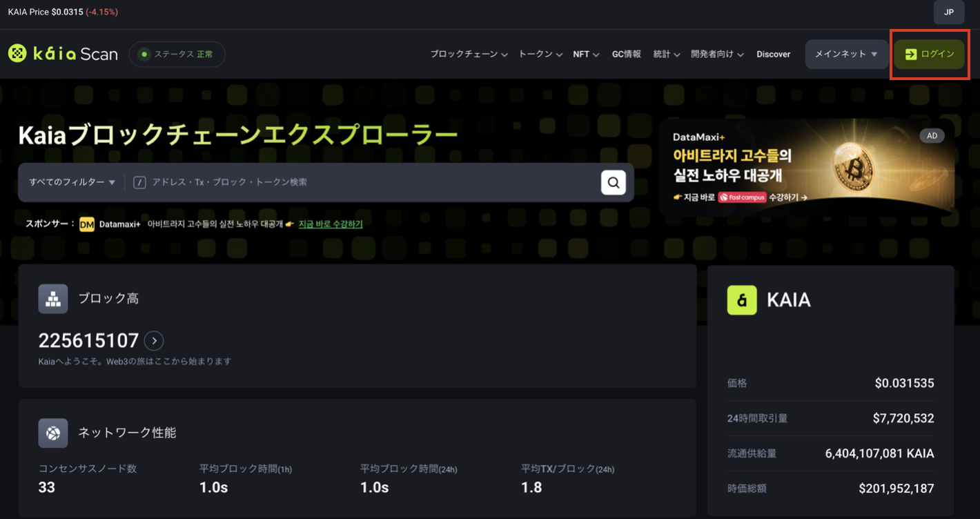Click block height number 225615107
980x519 pixels.
pyautogui.click(x=89, y=340)
